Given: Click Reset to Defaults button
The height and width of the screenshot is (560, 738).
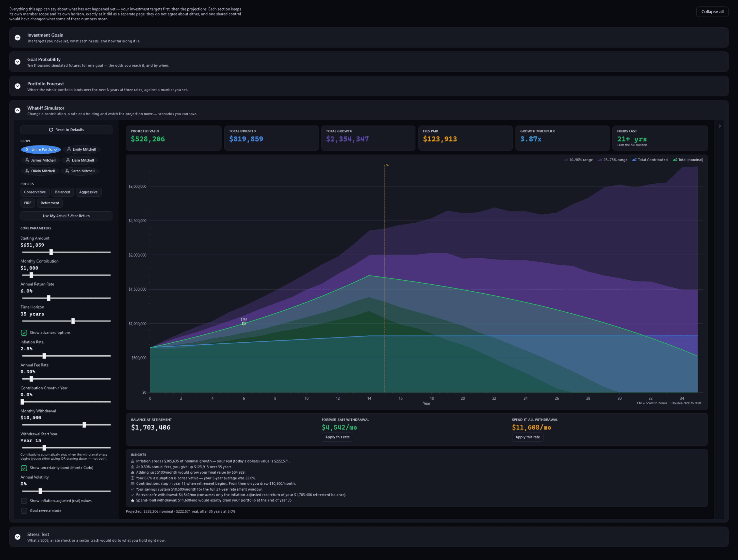Looking at the screenshot, I should point(66,130).
